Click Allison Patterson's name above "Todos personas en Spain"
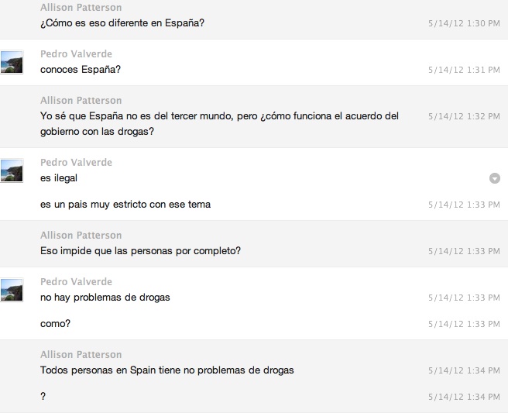This screenshot has width=508, height=420. 81,355
